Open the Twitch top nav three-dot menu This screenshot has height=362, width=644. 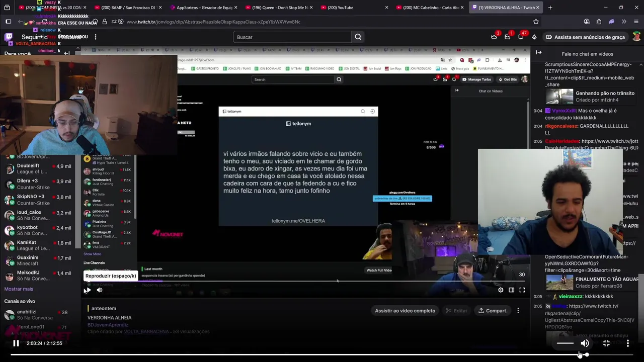tap(96, 37)
